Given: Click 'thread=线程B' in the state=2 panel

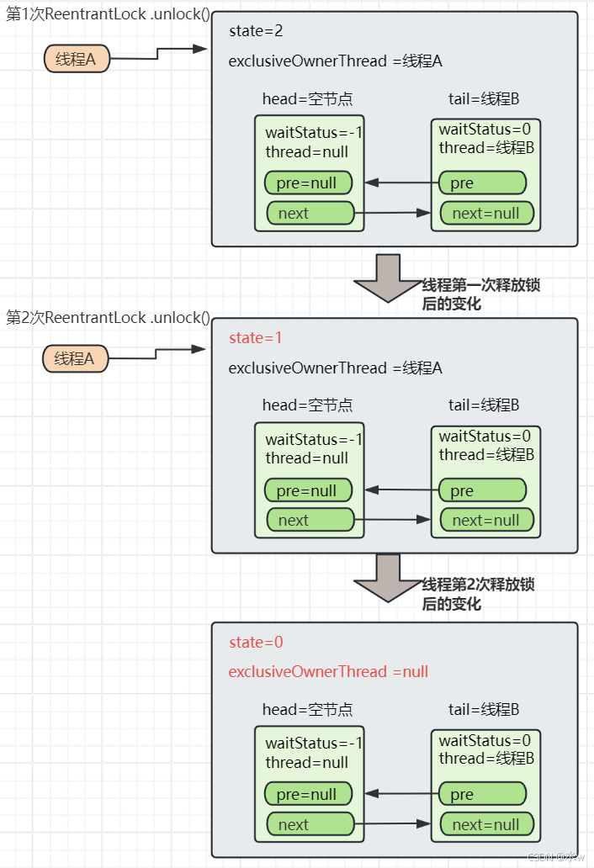Looking at the screenshot, I should click(x=486, y=148).
